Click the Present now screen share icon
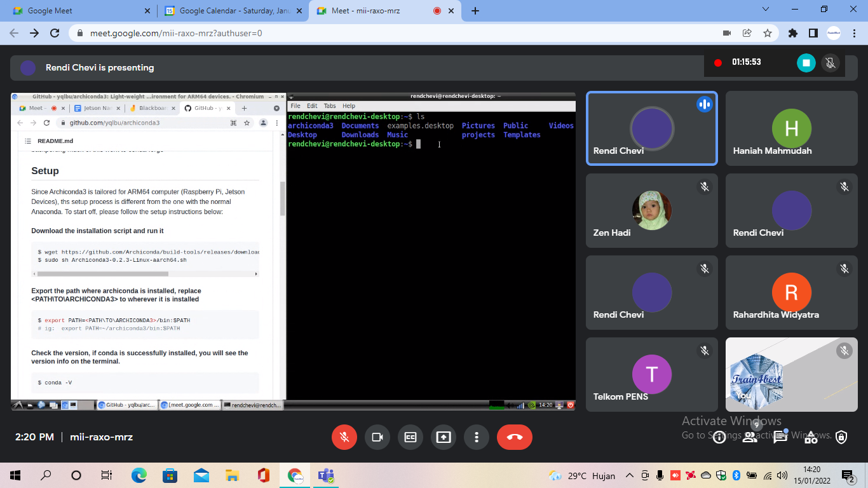868x488 pixels. (444, 437)
